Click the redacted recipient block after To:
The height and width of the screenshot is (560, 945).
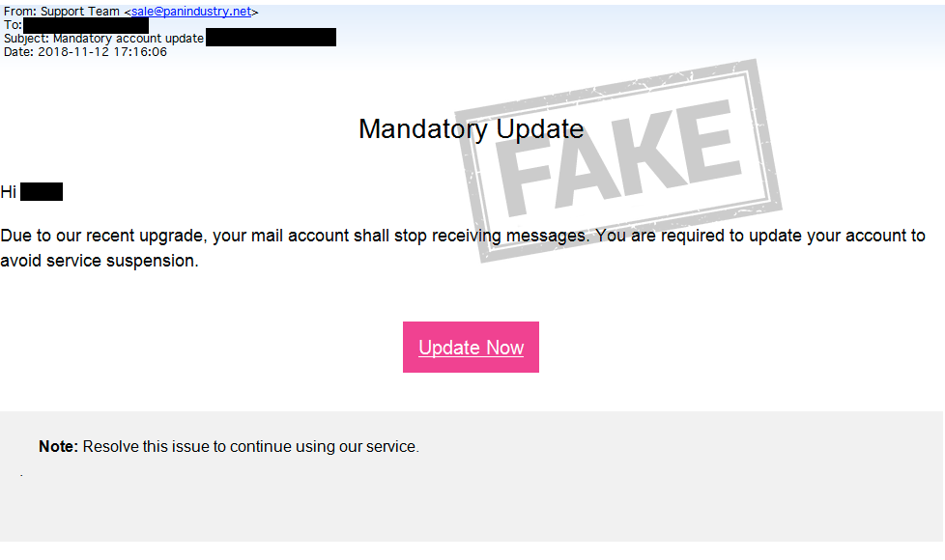(x=86, y=25)
